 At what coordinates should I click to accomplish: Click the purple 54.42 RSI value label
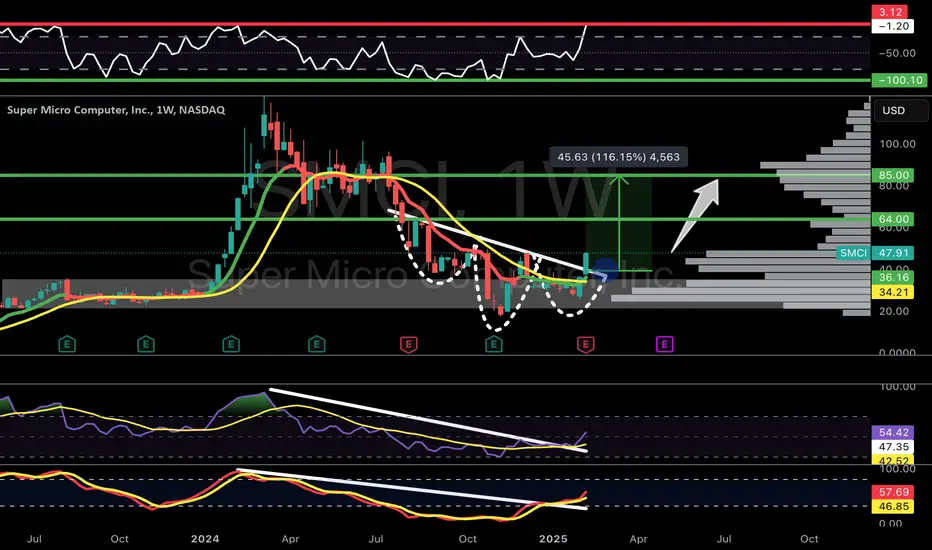pos(893,432)
